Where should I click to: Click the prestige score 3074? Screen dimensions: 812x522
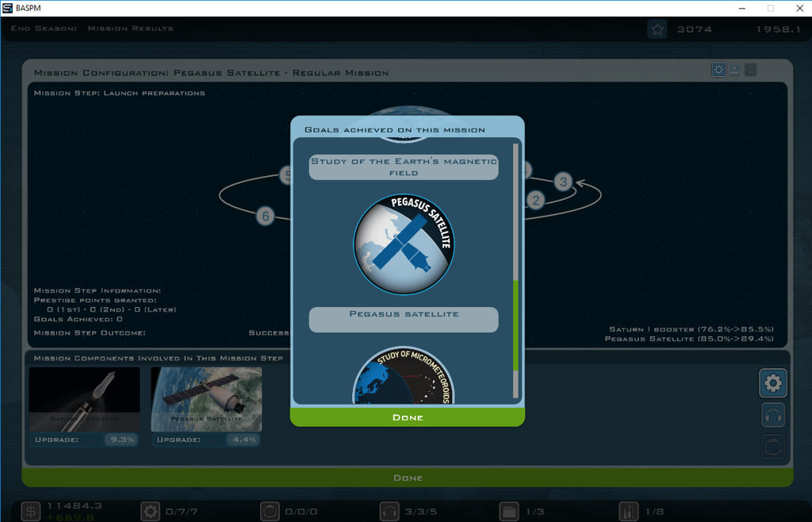click(695, 29)
